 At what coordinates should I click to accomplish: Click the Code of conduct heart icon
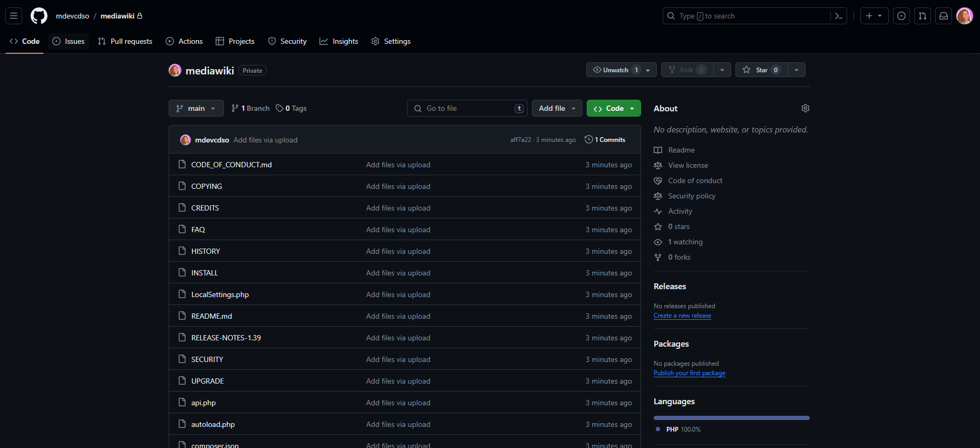[x=658, y=181]
